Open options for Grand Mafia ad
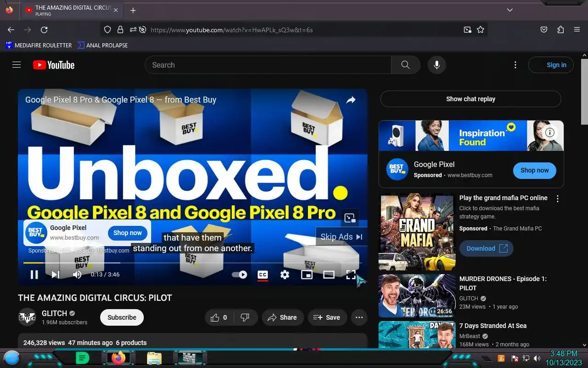Image resolution: width=588 pixels, height=368 pixels. click(x=558, y=199)
